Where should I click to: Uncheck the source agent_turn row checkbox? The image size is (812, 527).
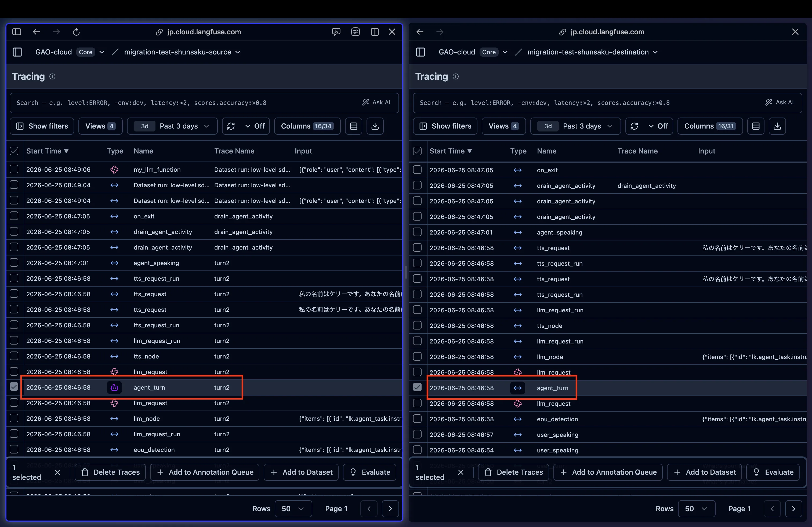click(14, 387)
